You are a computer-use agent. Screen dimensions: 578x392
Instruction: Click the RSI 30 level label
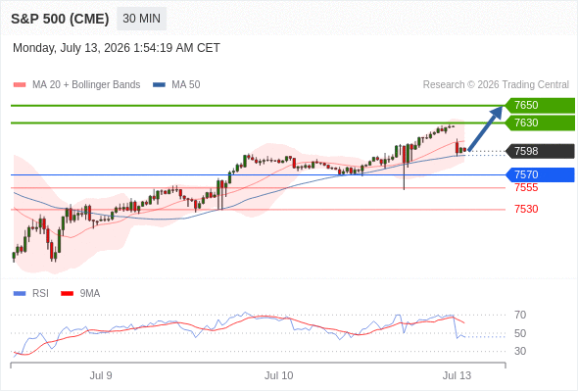click(520, 351)
